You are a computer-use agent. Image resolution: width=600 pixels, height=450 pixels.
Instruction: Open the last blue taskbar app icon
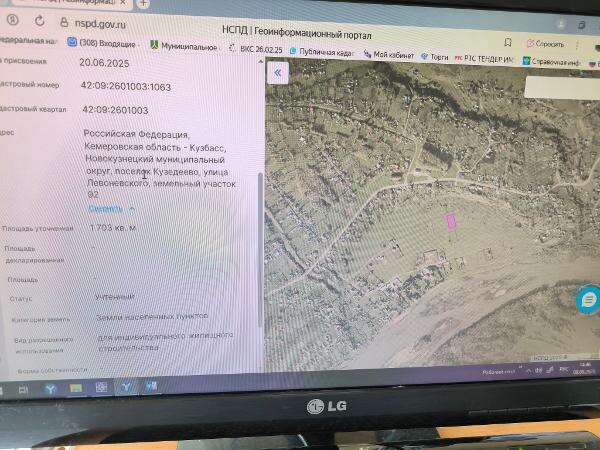click(151, 386)
